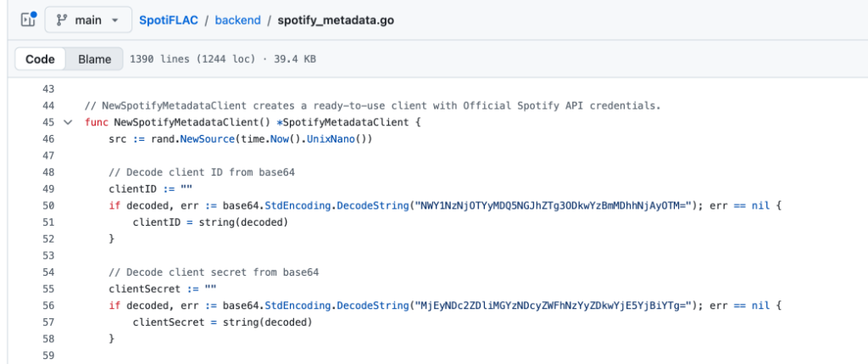This screenshot has height=364, width=868.
Task: Click the DecodeString call on line 50
Action: 366,205
